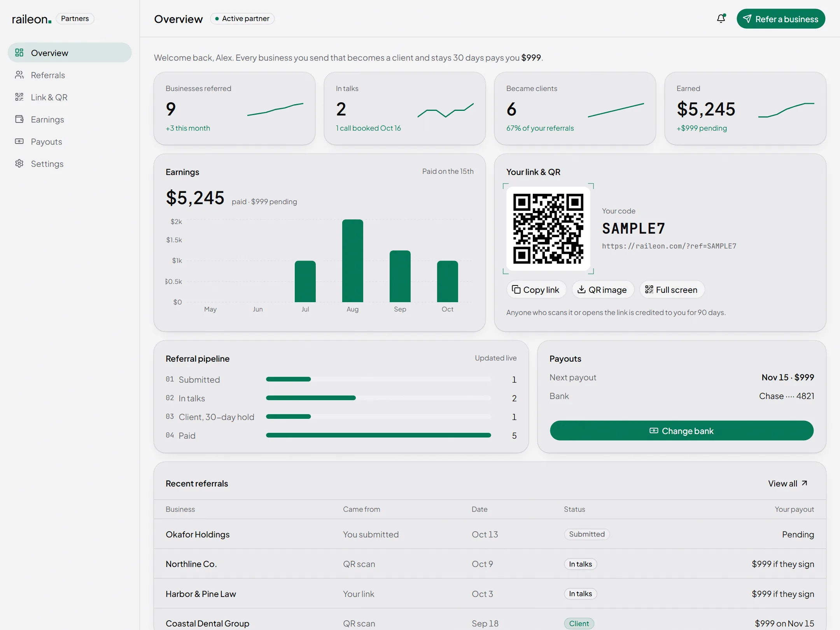Click the '+$999 pending' text
The width and height of the screenshot is (840, 630).
click(x=702, y=128)
